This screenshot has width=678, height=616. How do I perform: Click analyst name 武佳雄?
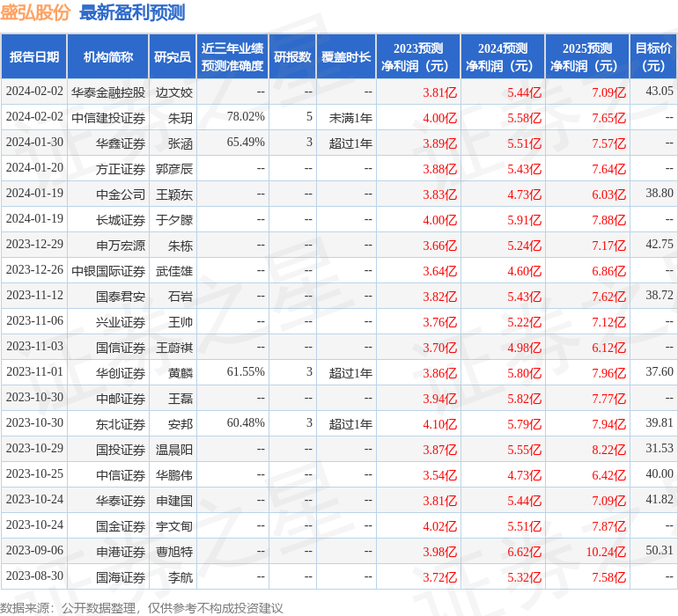pyautogui.click(x=174, y=271)
